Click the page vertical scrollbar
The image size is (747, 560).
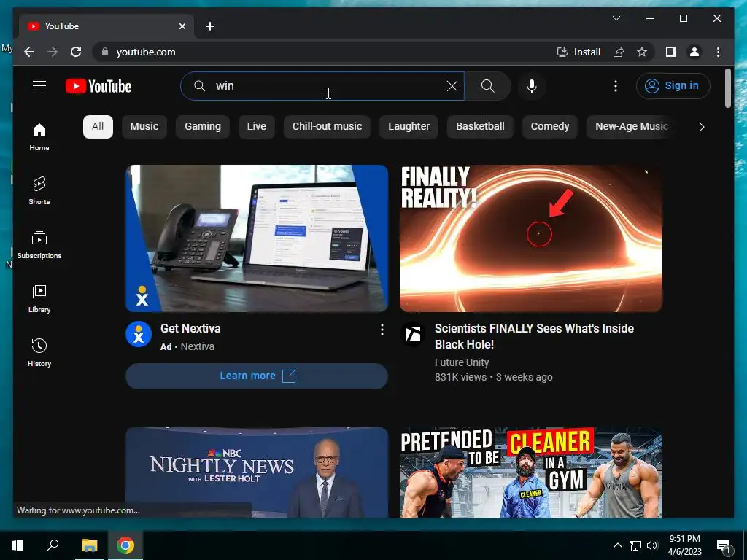[727, 88]
